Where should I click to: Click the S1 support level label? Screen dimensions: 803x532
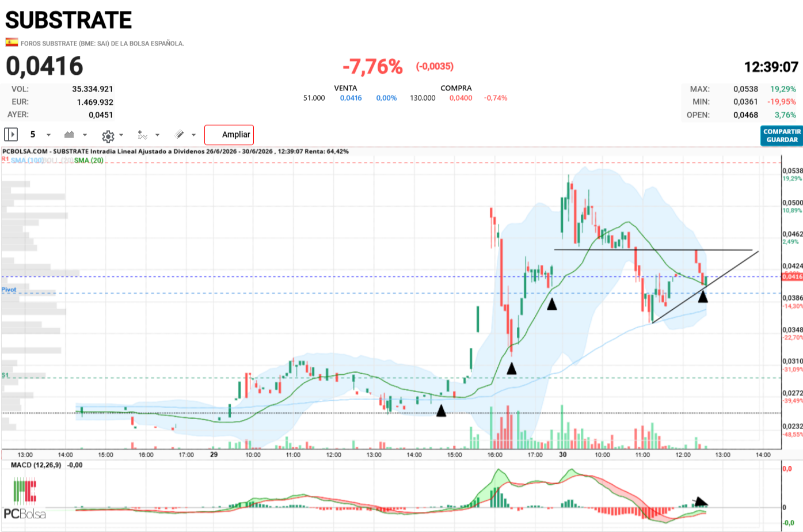point(5,375)
